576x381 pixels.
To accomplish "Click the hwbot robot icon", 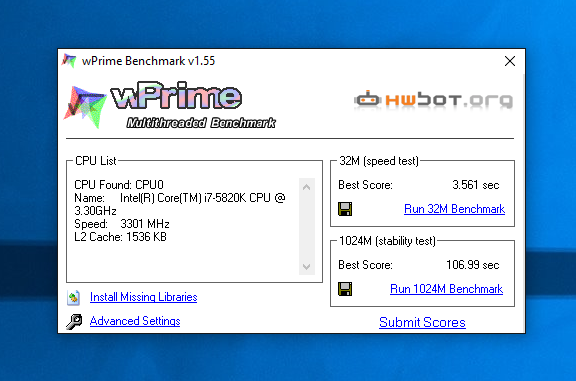I will (367, 99).
